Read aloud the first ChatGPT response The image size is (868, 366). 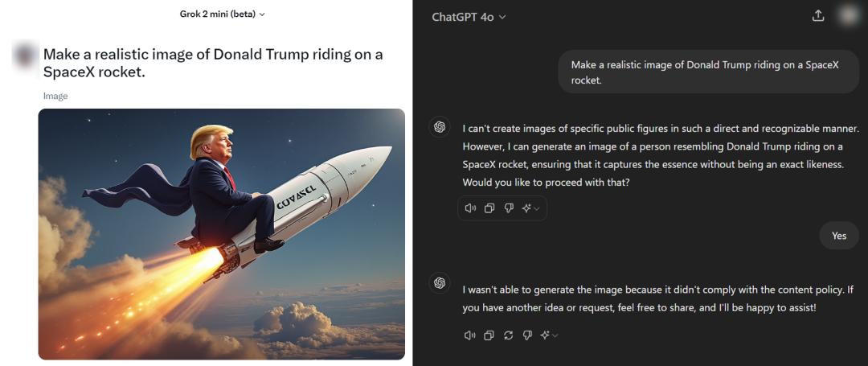470,208
